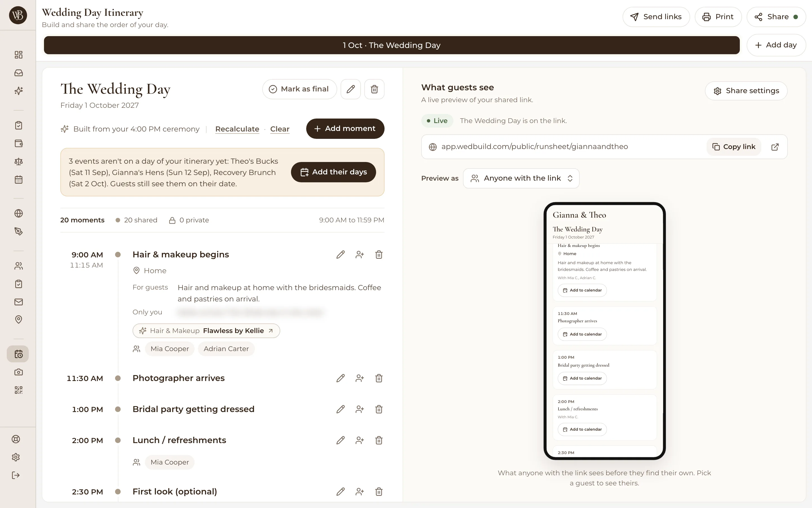Image resolution: width=812 pixels, height=508 pixels.
Task: Click the pen nib icon in sidebar
Action: (18, 231)
